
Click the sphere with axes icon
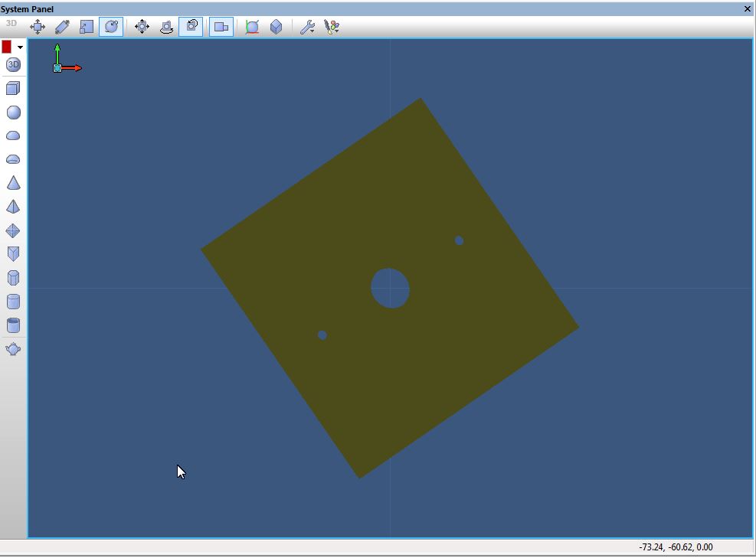tap(252, 27)
